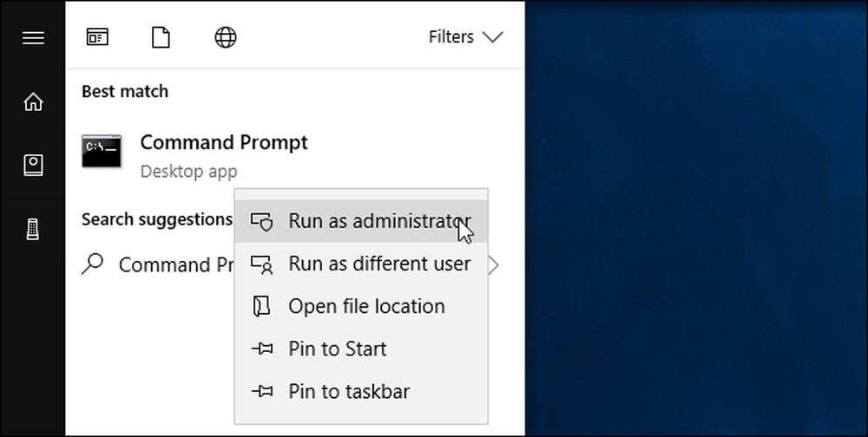868x437 pixels.
Task: Click the Command Pr search suggestion text
Action: (176, 265)
